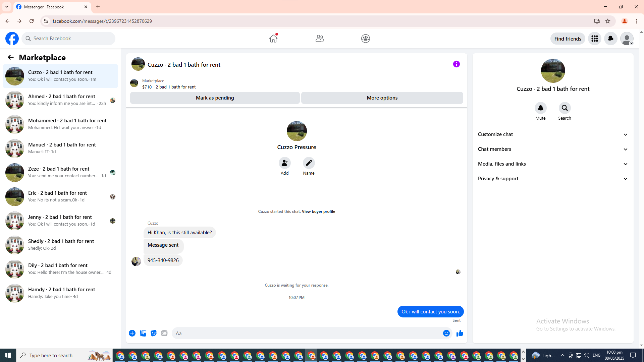Open the Friends icon in top navigation
This screenshot has width=644, height=362.
tap(320, 39)
